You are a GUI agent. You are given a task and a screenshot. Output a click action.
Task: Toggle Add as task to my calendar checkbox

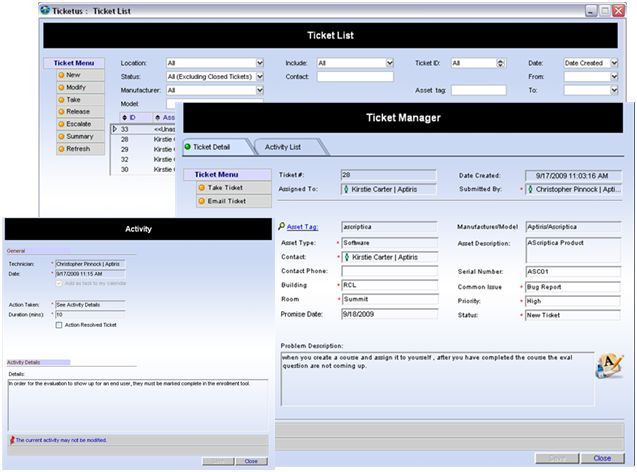click(x=59, y=284)
